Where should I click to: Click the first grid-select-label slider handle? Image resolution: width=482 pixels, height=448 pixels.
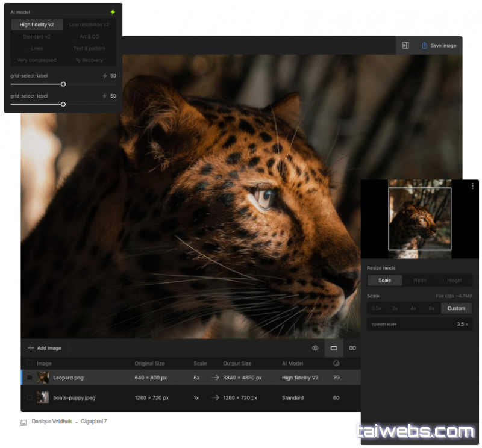[63, 84]
